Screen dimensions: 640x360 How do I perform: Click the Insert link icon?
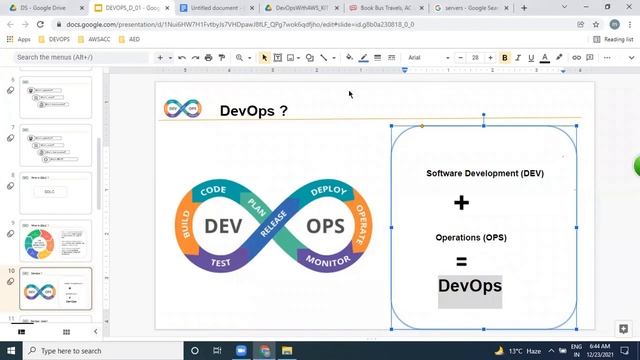(576, 58)
